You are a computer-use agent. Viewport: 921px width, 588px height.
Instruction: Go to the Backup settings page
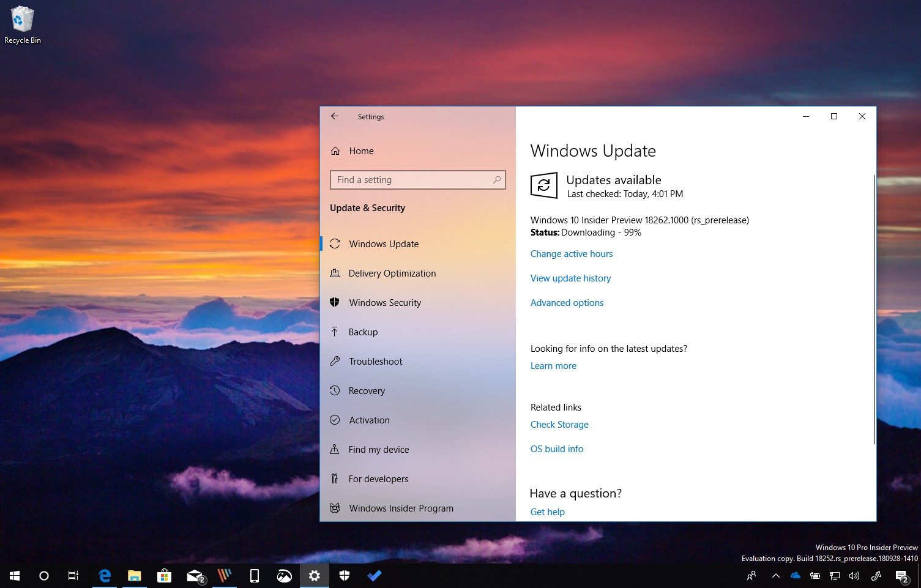tap(418, 332)
